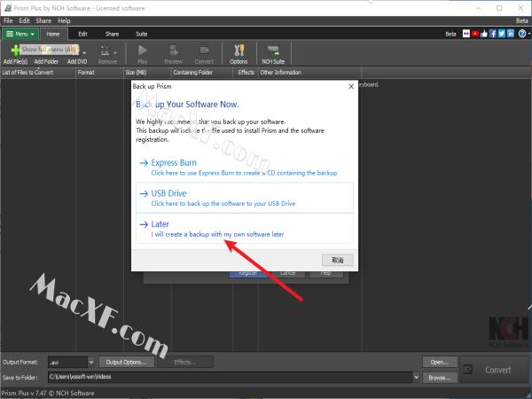Click the Add Folder toolbar icon
532x399 pixels.
point(46,55)
